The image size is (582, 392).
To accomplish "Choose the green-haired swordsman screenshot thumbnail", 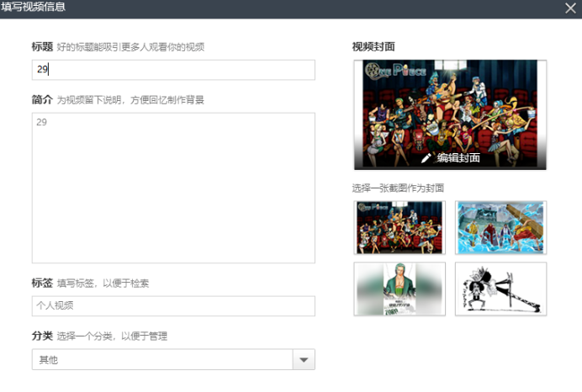I will click(399, 289).
